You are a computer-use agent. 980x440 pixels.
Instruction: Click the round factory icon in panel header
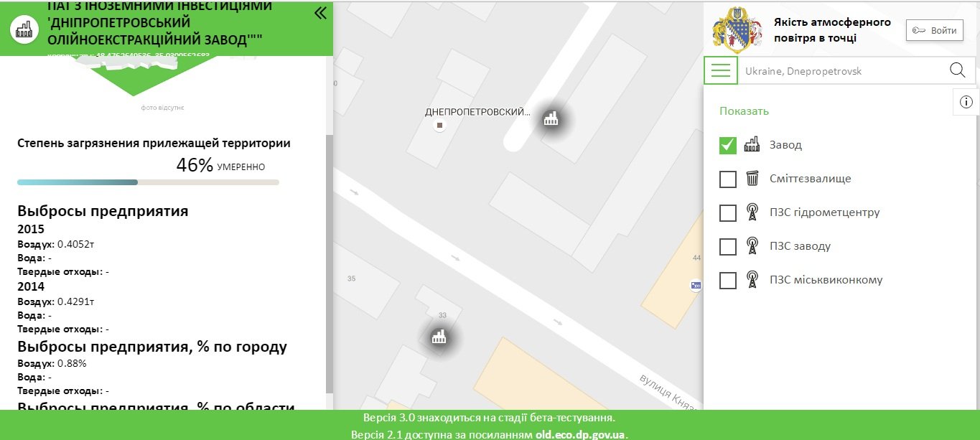tap(24, 29)
